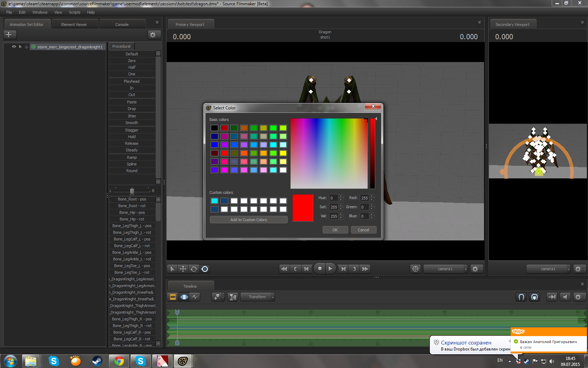Switch to Graph Editor mode
Viewport: 588px width, 368px height.
pos(195,297)
